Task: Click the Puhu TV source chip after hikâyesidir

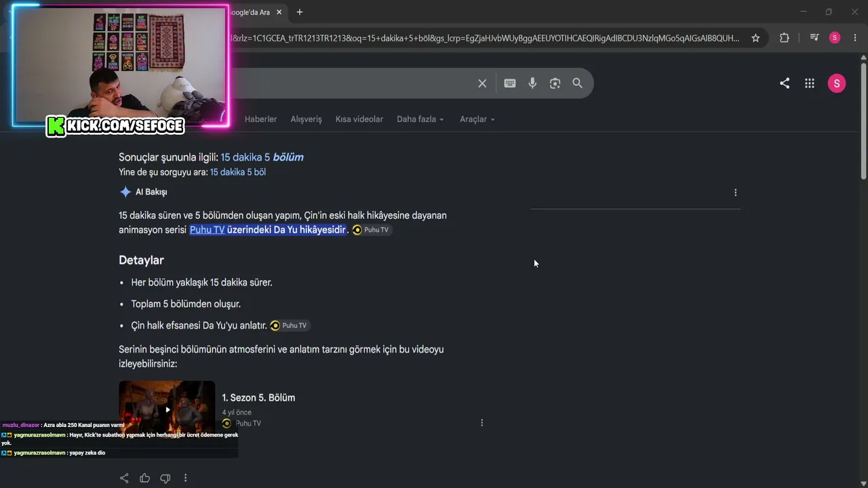Action: tap(371, 230)
